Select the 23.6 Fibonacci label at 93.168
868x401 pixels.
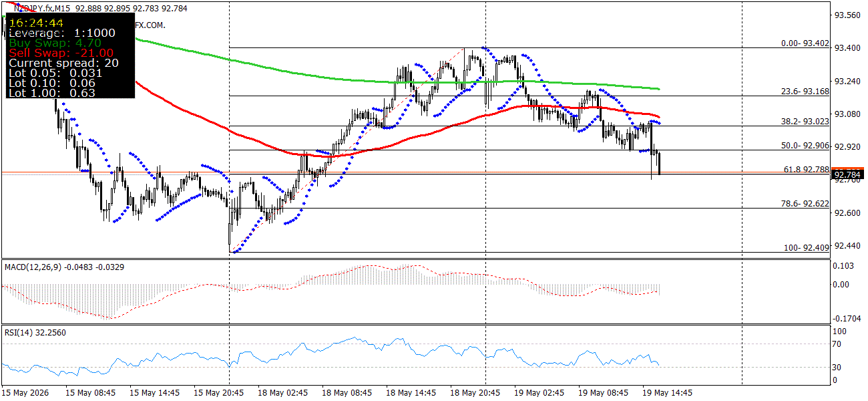805,91
